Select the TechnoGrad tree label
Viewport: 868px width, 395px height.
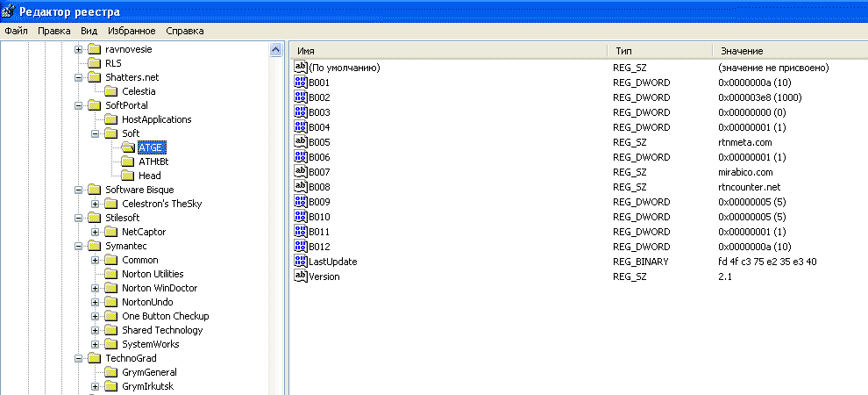pyautogui.click(x=131, y=358)
